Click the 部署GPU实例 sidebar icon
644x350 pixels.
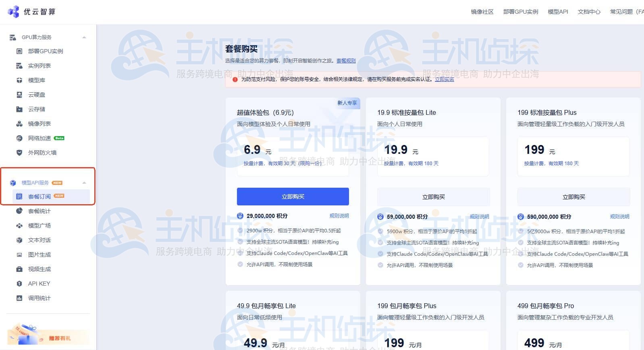[19, 51]
